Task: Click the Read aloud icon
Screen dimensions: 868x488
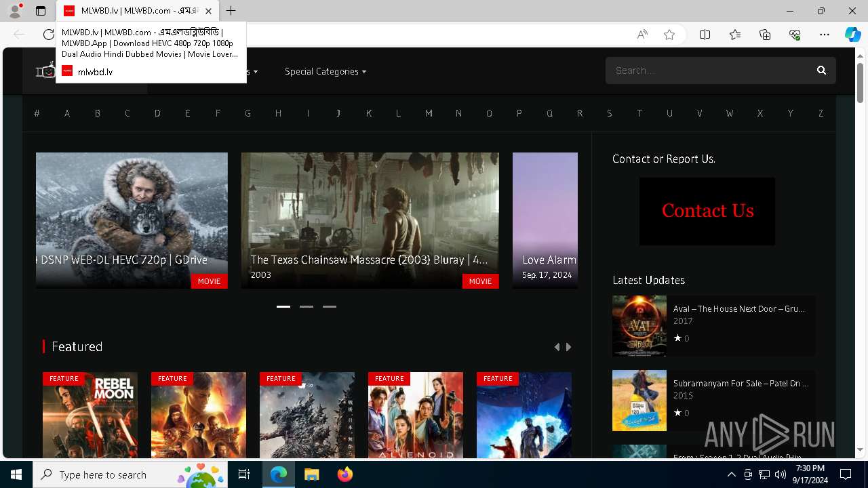Action: pos(642,35)
